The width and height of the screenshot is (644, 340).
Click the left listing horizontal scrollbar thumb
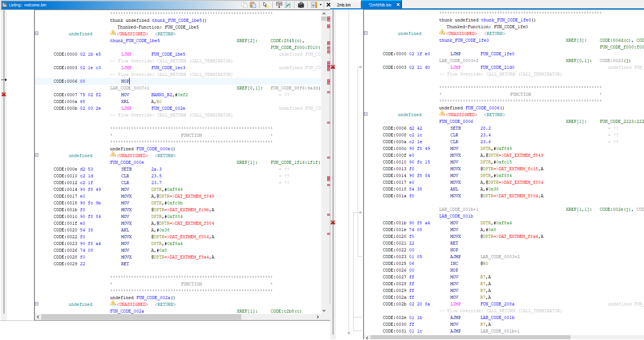141,317
